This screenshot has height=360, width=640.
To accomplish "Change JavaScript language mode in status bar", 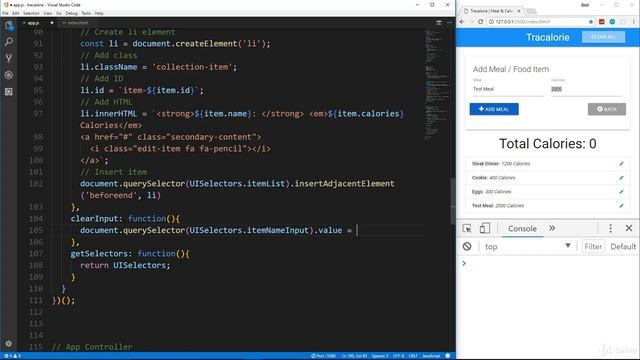I will 431,356.
